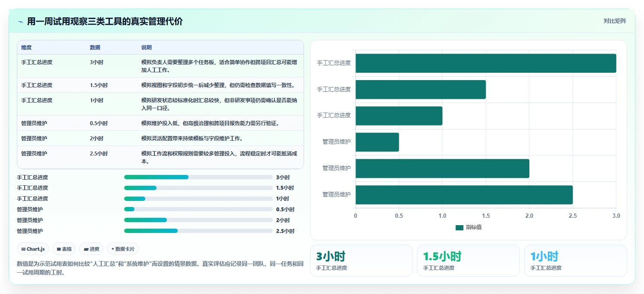The height and width of the screenshot is (294, 644).
Task: Click the chart bar reaching 1.0
Action: (399, 116)
